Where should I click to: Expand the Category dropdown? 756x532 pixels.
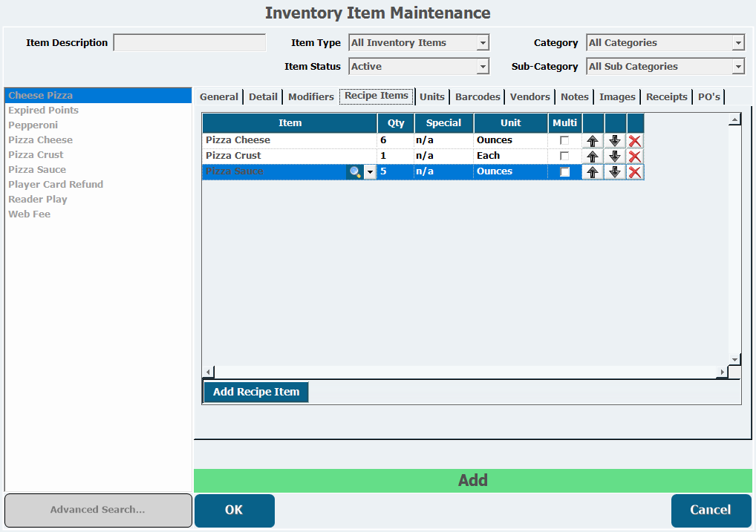pyautogui.click(x=738, y=43)
